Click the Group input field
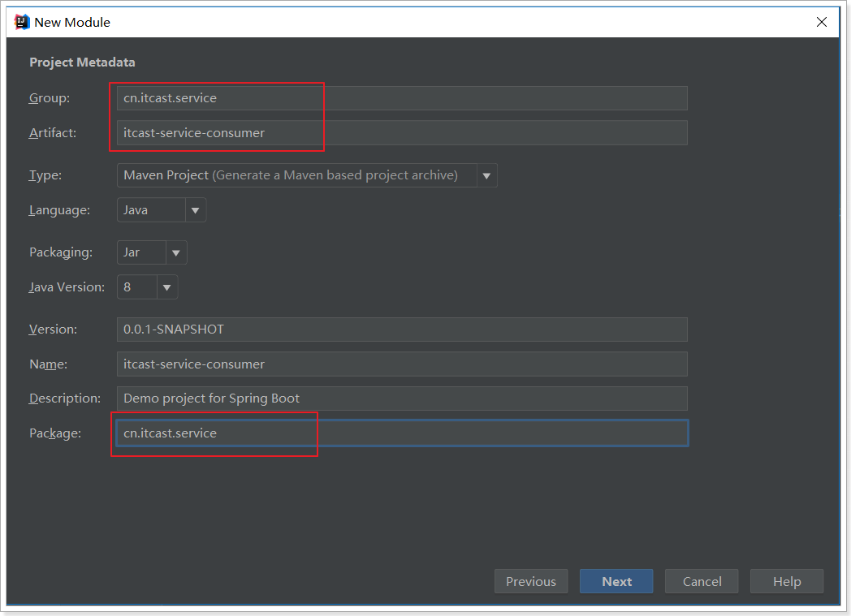Viewport: 851px width, 616px height. 402,98
